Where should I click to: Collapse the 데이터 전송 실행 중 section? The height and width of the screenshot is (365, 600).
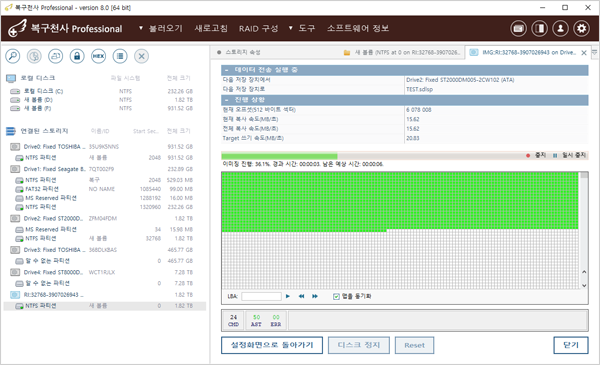(x=227, y=70)
